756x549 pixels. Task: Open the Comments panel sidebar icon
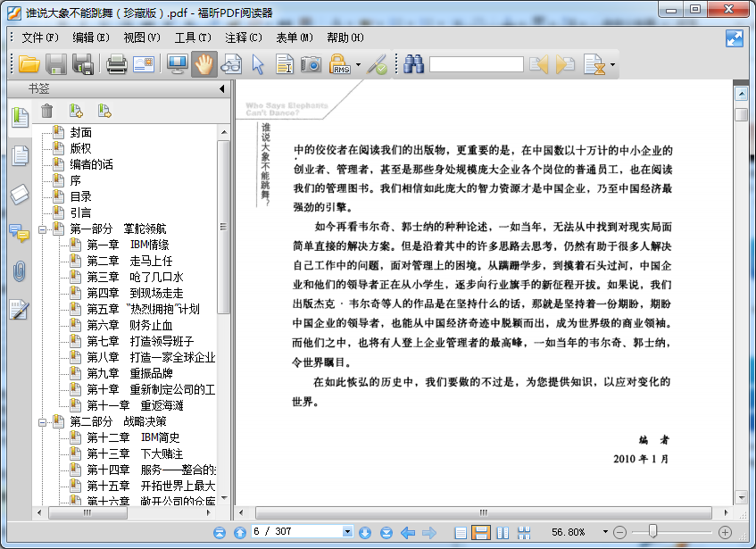[x=20, y=233]
